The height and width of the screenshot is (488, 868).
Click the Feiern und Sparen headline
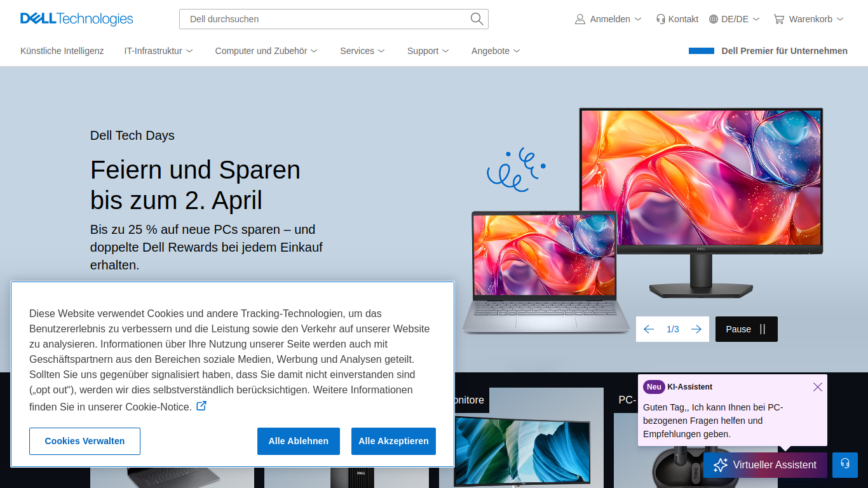(196, 185)
